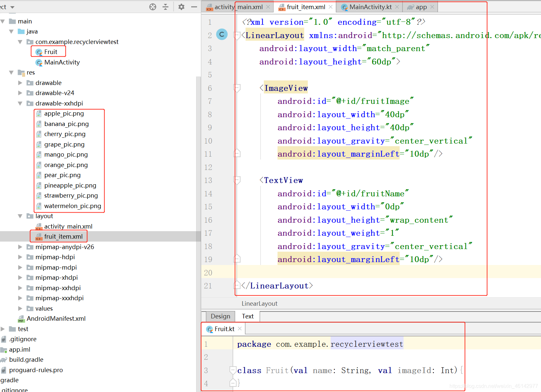Select orange_pic.png image file
The image size is (541, 392).
66,165
